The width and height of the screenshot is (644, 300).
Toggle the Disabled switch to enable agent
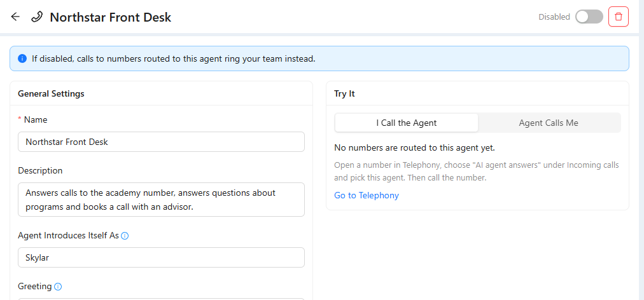point(589,17)
